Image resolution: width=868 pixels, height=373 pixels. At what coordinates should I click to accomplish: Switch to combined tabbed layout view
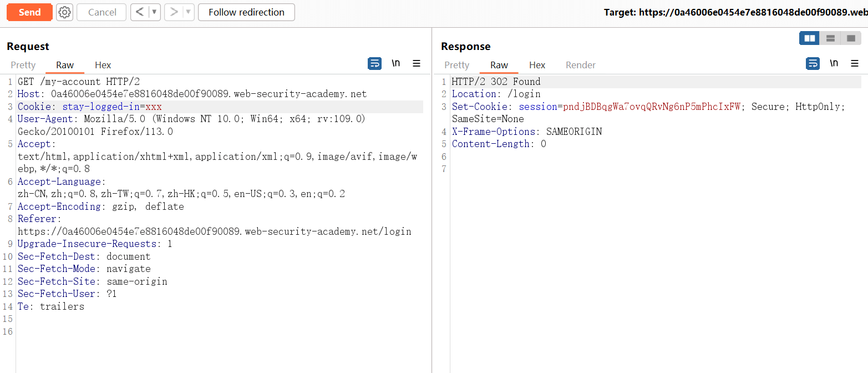point(851,38)
